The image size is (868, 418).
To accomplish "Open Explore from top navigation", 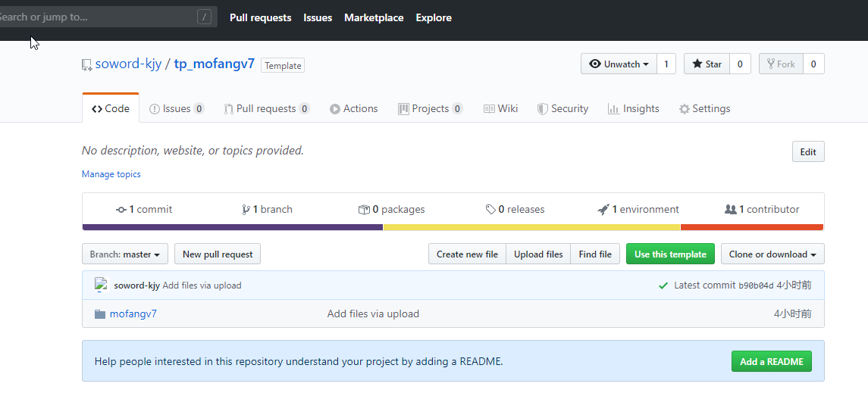I will tap(434, 17).
